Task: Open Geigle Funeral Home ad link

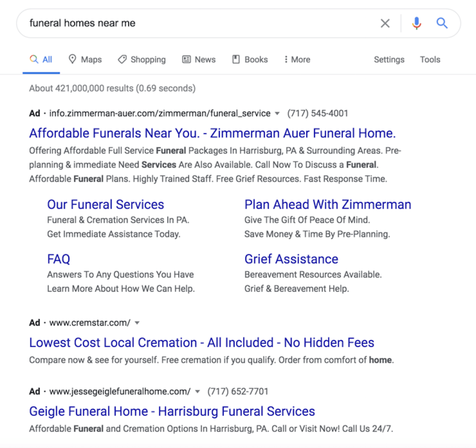Action: point(172,412)
